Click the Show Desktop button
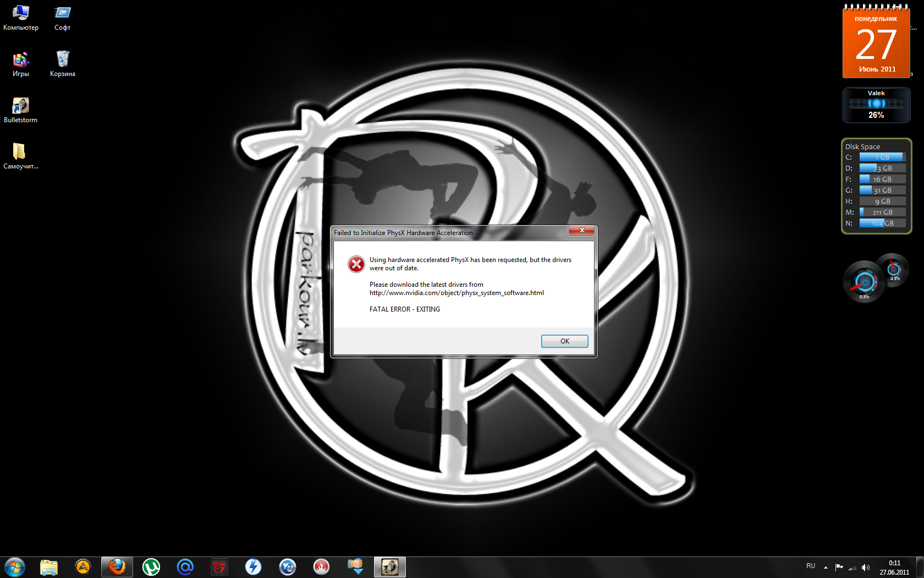The image size is (924, 578). click(x=920, y=567)
